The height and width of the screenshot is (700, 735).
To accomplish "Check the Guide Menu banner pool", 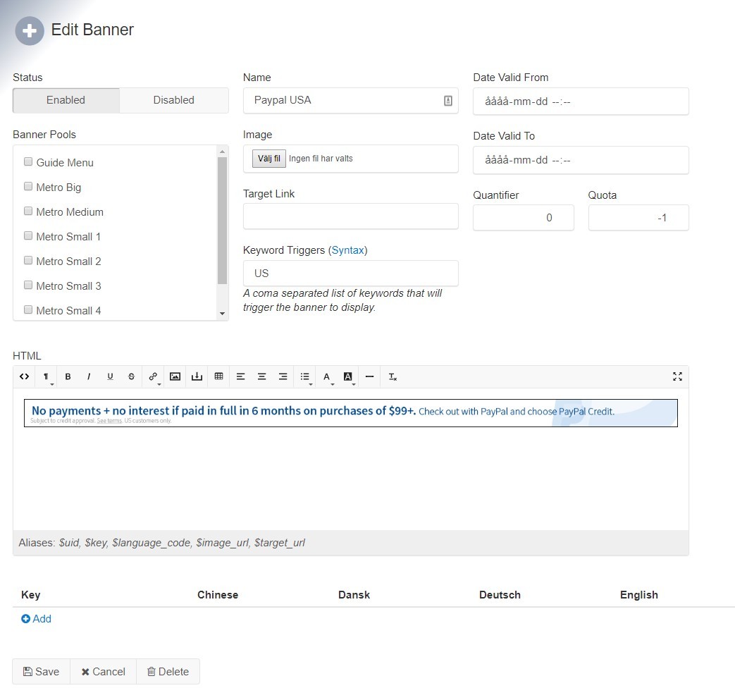I will coord(28,162).
